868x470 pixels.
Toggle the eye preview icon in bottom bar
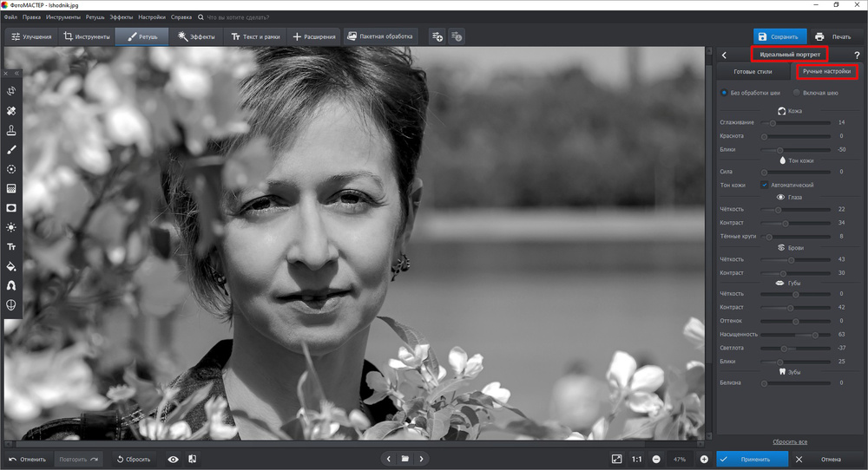pos(173,459)
